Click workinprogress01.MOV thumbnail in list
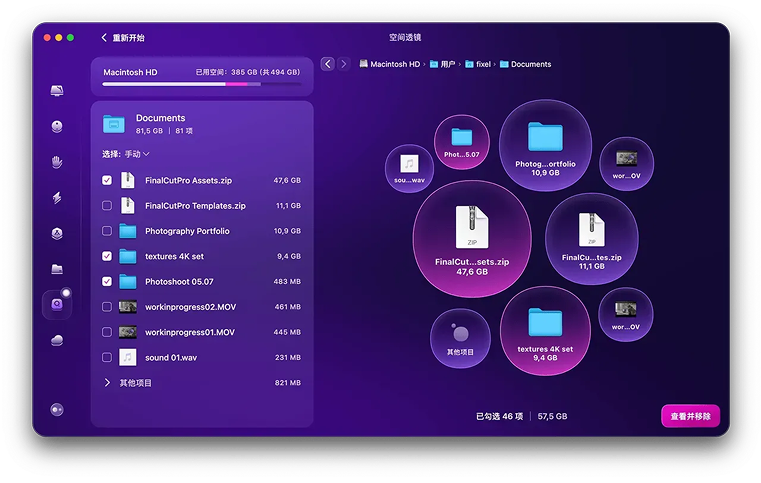The width and height of the screenshot is (761, 483). tap(128, 332)
